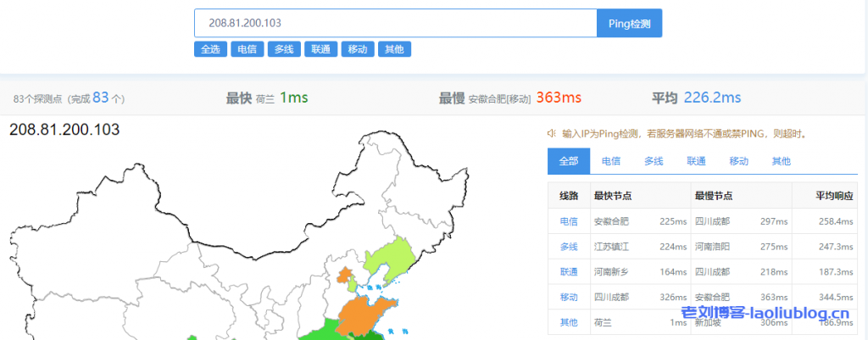Click the speaker notice icon
The width and height of the screenshot is (868, 340).
(552, 133)
